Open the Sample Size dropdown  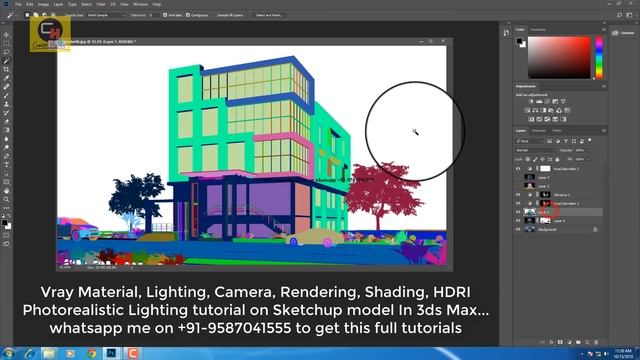[106, 15]
